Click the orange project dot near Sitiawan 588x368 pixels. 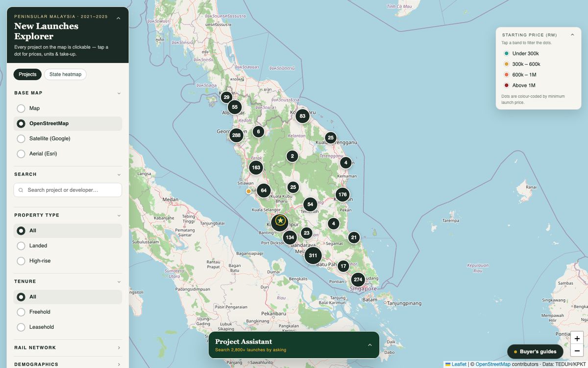(248, 191)
